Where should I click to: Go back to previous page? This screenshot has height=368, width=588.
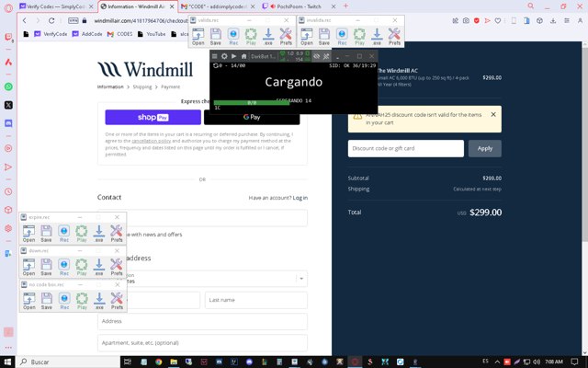pos(25,20)
